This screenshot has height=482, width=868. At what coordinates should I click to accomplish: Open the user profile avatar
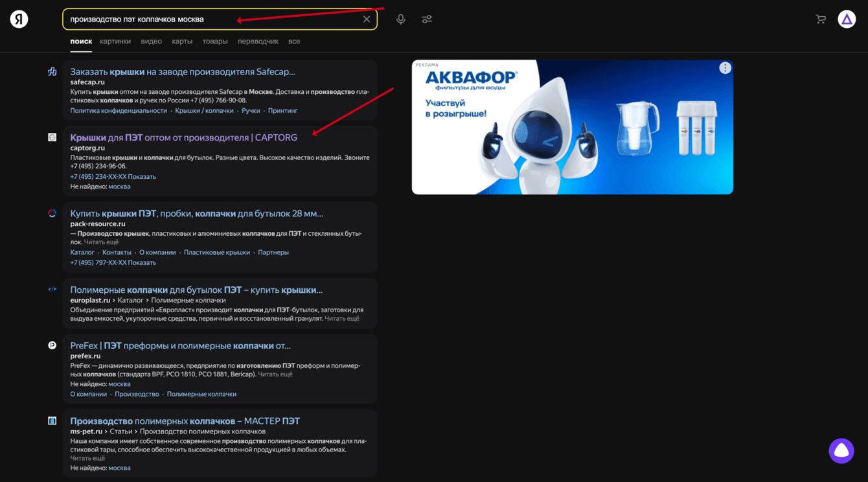point(847,19)
